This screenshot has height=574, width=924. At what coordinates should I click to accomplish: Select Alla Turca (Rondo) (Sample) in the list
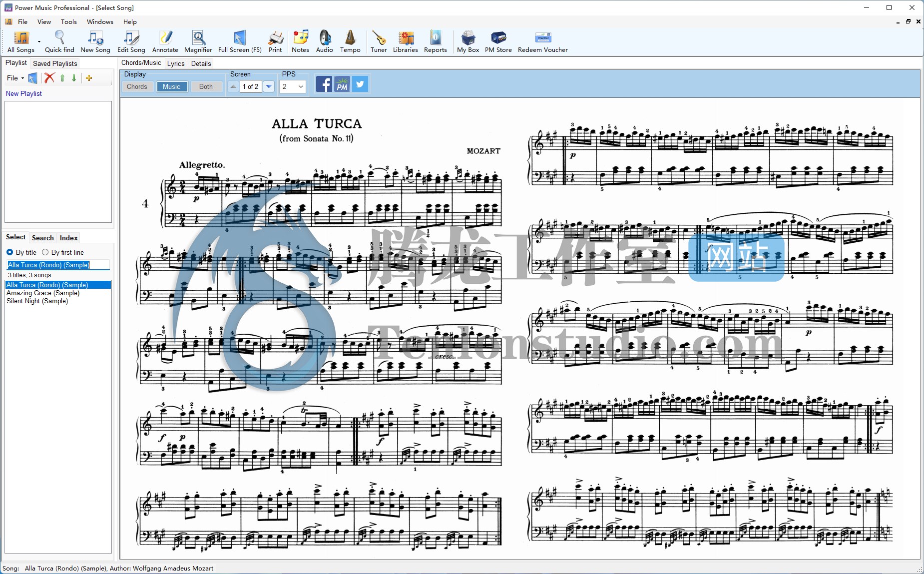pos(58,285)
